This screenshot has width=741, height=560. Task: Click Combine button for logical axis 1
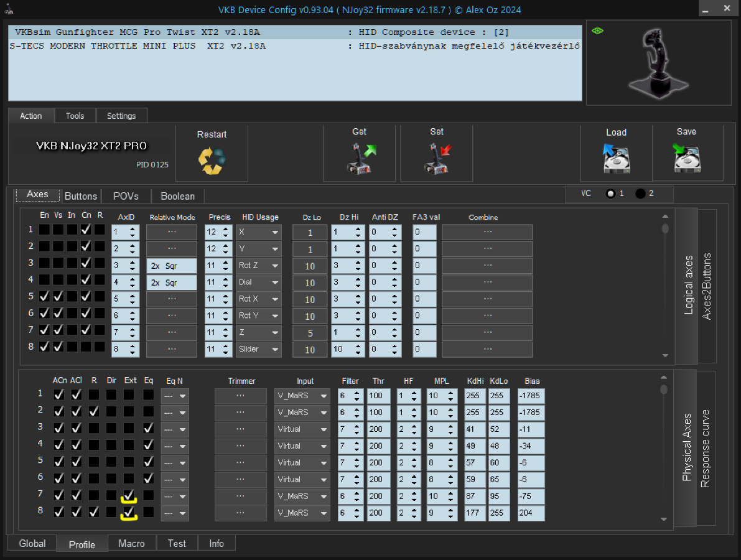click(x=487, y=232)
